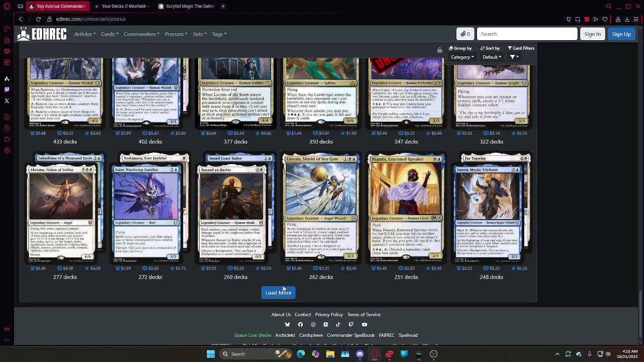Screen dimensions: 644x362
Task: Open the browser downloads icon
Action: point(627,19)
